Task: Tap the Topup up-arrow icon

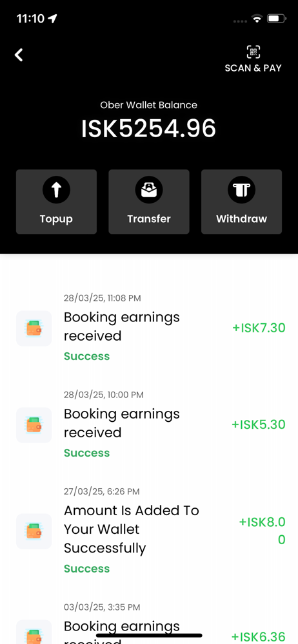Action: (56, 190)
